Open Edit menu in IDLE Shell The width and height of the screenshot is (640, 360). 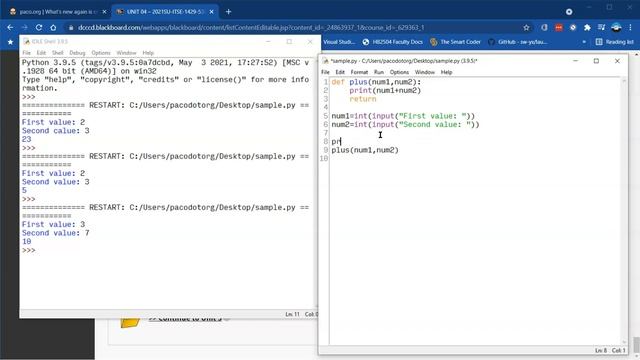coord(41,53)
